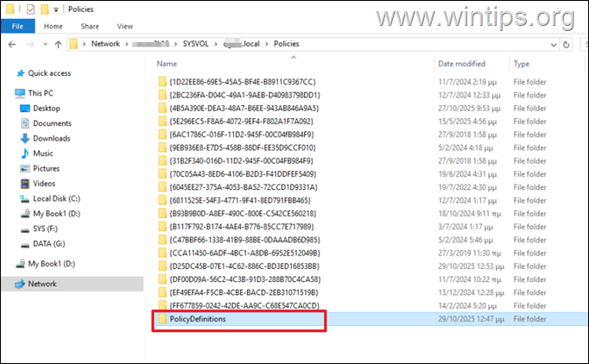Select folder {6AC1786C-016F-11D2-945F-00C04fB984F9}
Screen dimensions: 589x364
[241, 135]
